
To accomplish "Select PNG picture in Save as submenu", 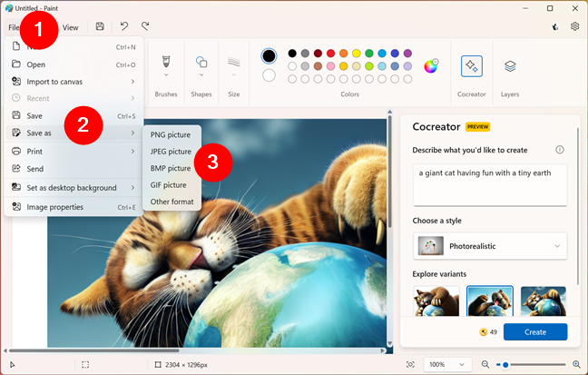I will click(x=171, y=134).
